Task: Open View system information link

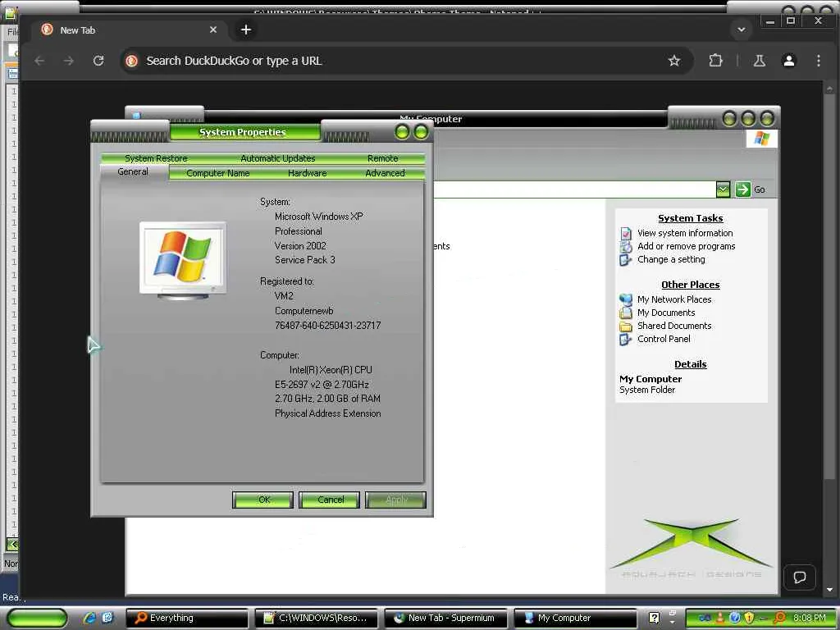Action: (x=685, y=233)
